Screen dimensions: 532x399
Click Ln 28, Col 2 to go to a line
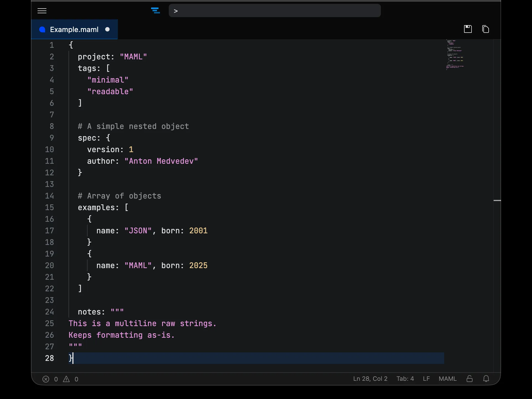tap(370, 379)
